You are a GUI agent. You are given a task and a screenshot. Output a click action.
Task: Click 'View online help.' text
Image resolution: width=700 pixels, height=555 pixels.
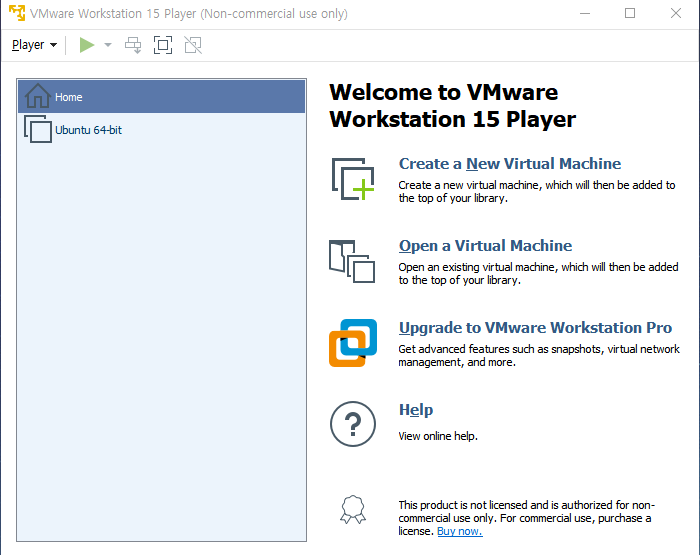(x=438, y=436)
